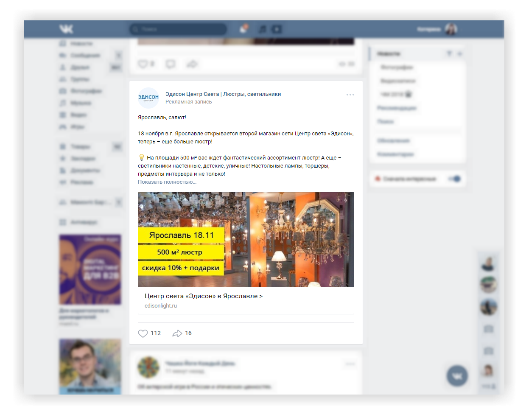Open the round VK floating button
Screen dimensions: 526x420
[x=457, y=376]
